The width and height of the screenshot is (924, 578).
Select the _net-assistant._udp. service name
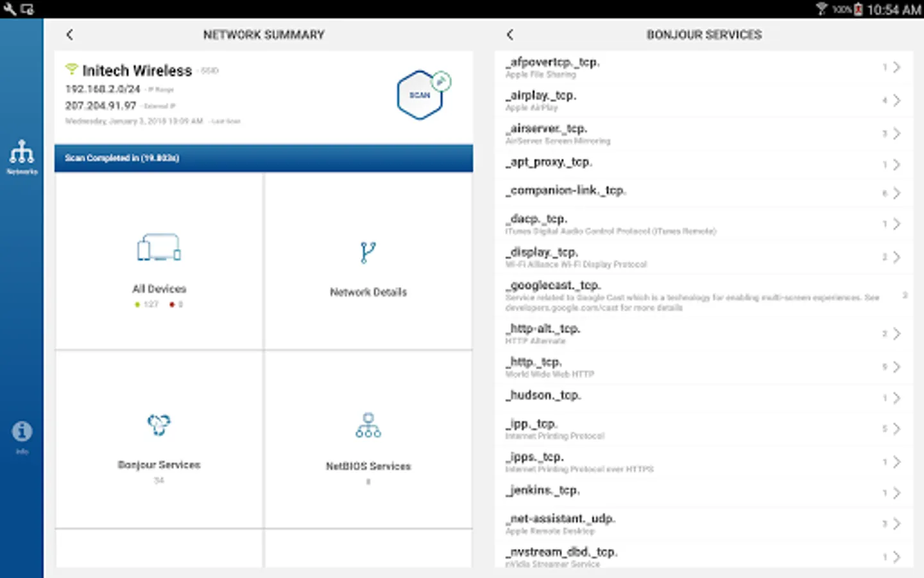pyautogui.click(x=561, y=519)
